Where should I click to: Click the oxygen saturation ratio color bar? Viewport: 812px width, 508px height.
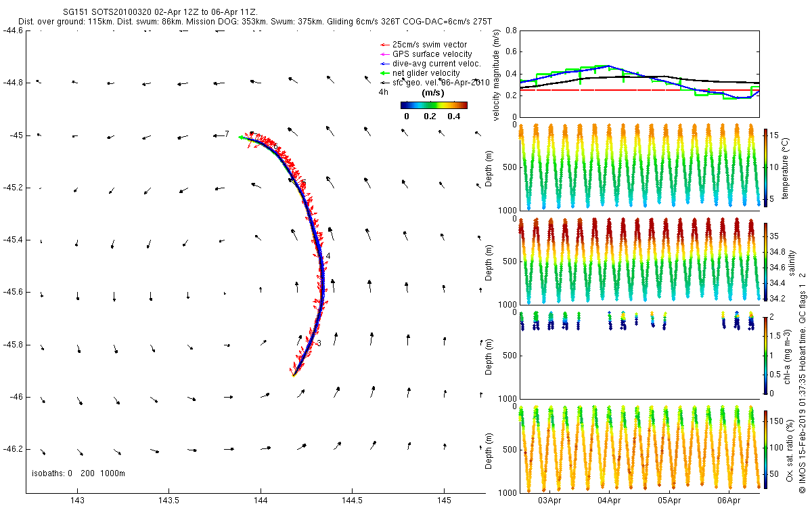[767, 449]
